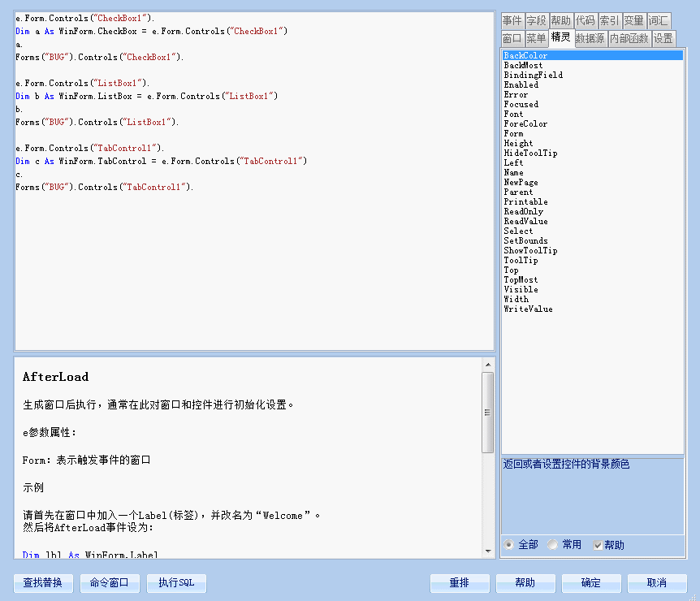
Task: Select the 全部 radio button
Action: (x=509, y=545)
